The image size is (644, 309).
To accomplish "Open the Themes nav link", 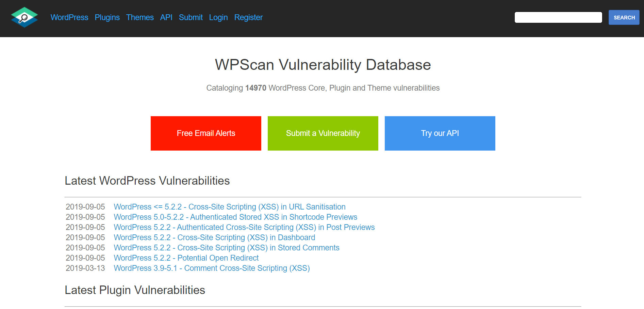I will 140,17.
